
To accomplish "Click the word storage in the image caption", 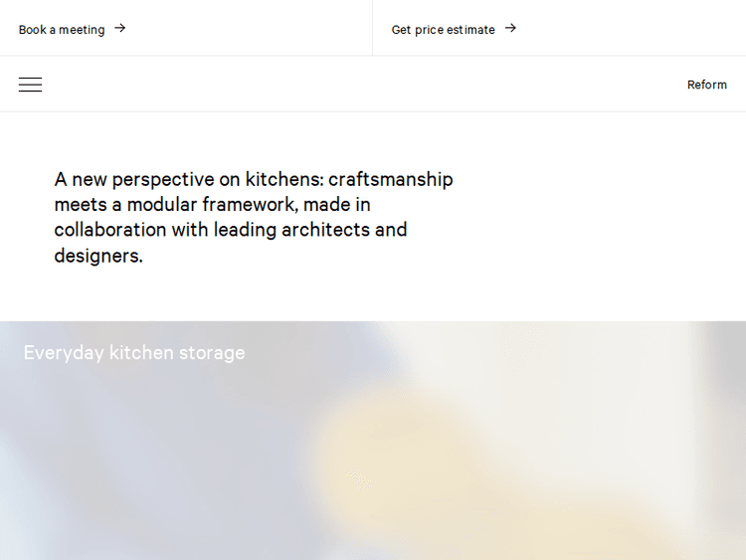I will [x=211, y=353].
